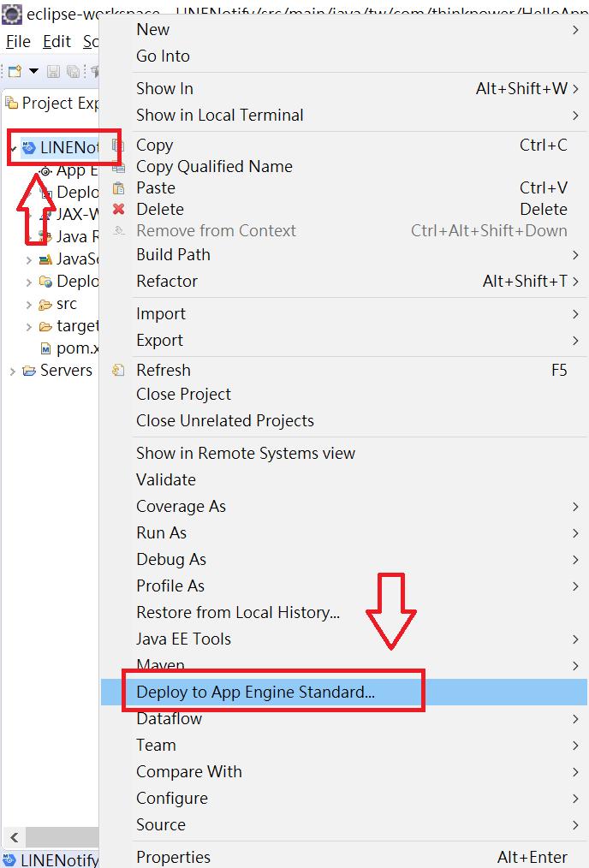The height and width of the screenshot is (868, 589).
Task: Open the Refactor submenu
Action: tap(344, 282)
